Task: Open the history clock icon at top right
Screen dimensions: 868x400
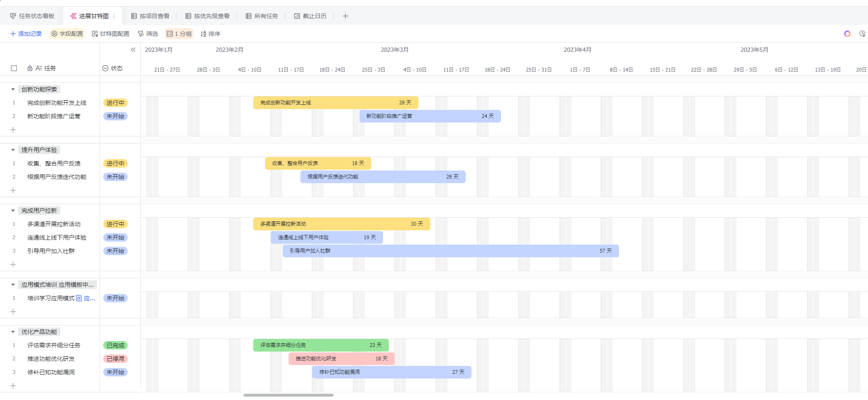Action: [862, 34]
